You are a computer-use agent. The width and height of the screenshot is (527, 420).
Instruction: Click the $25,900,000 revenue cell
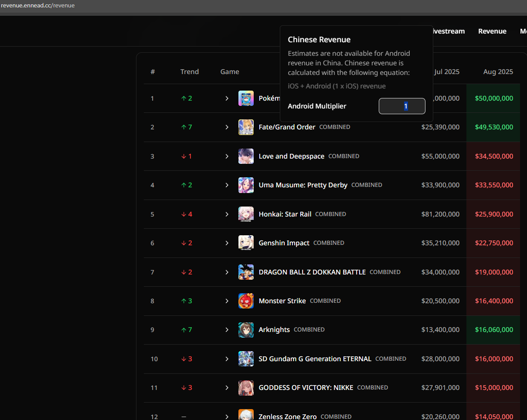click(x=494, y=214)
